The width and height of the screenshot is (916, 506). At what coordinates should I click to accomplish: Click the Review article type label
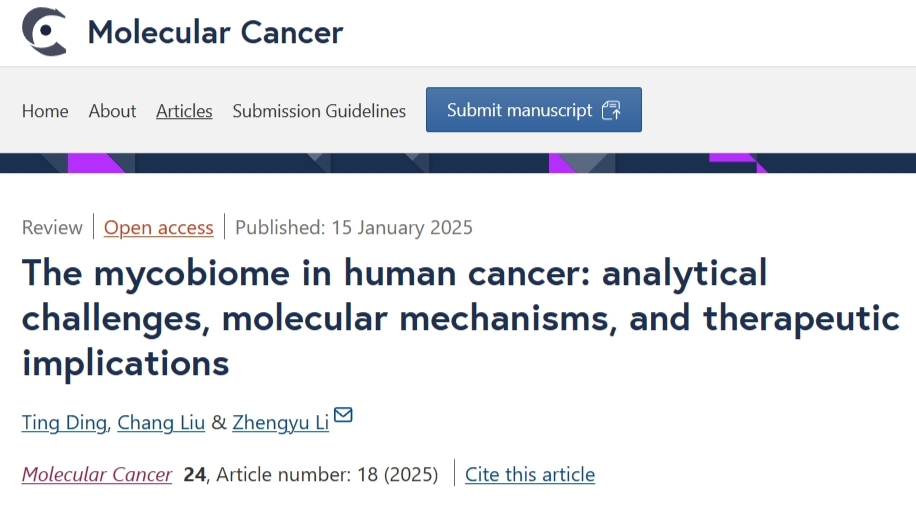(x=52, y=227)
